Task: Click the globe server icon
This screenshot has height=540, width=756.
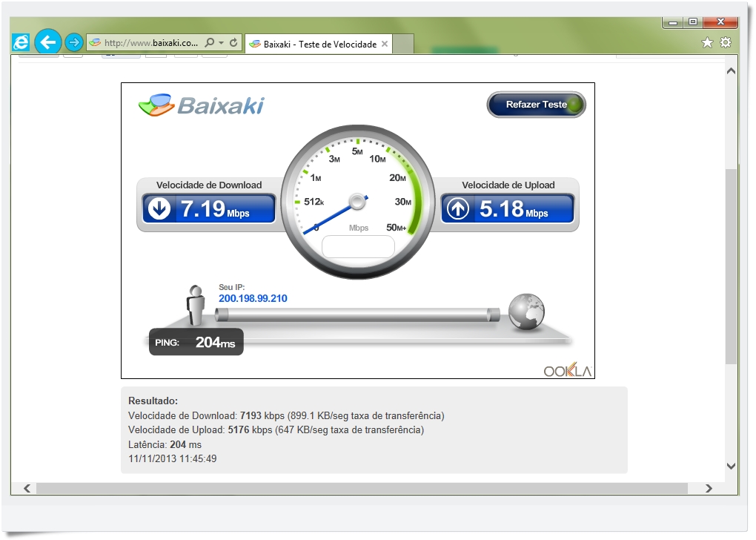Action: point(526,312)
